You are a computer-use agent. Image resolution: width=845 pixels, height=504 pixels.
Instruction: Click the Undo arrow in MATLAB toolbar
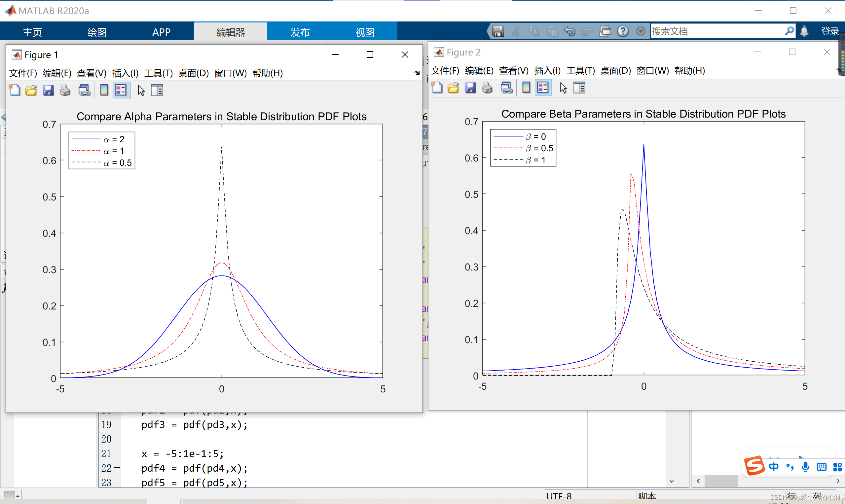click(x=569, y=31)
